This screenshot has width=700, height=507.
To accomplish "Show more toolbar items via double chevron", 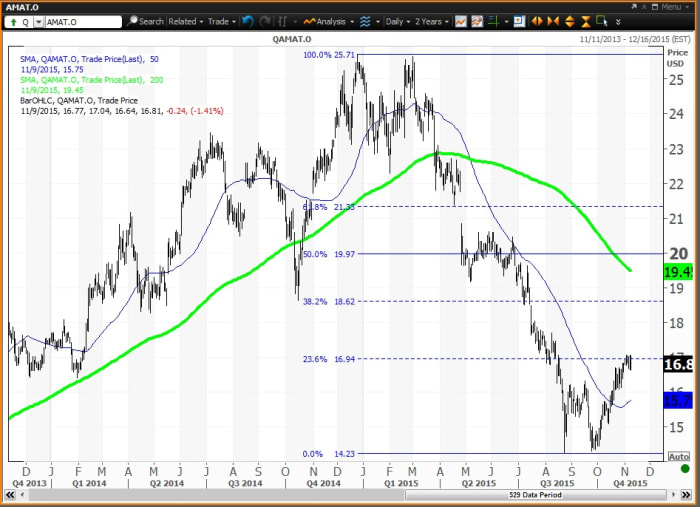I will (618, 22).
